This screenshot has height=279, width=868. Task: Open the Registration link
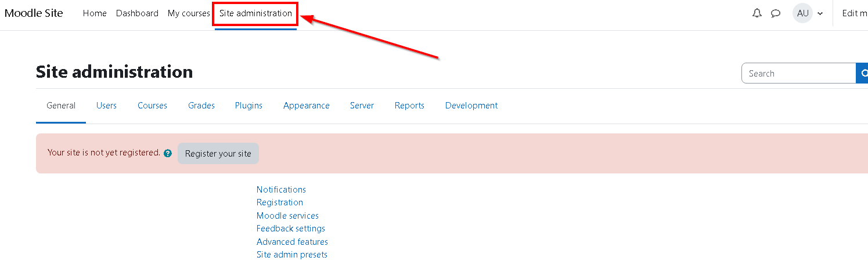click(x=280, y=202)
